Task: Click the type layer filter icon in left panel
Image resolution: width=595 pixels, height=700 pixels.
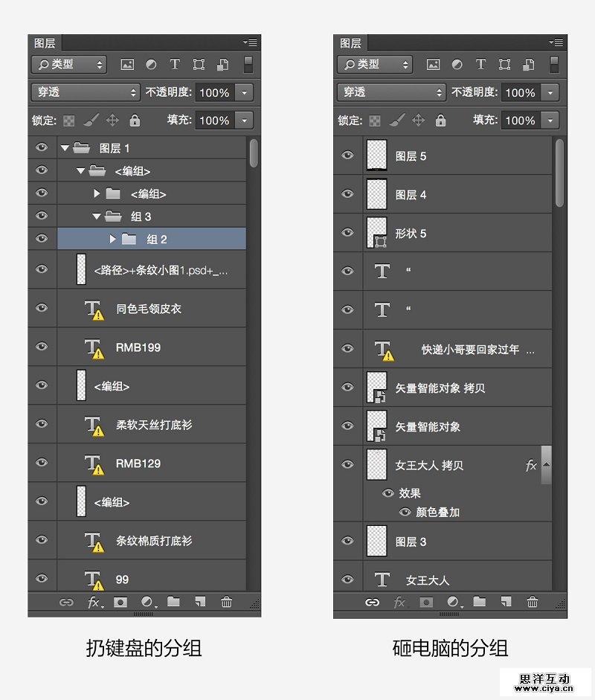Action: pyautogui.click(x=175, y=65)
